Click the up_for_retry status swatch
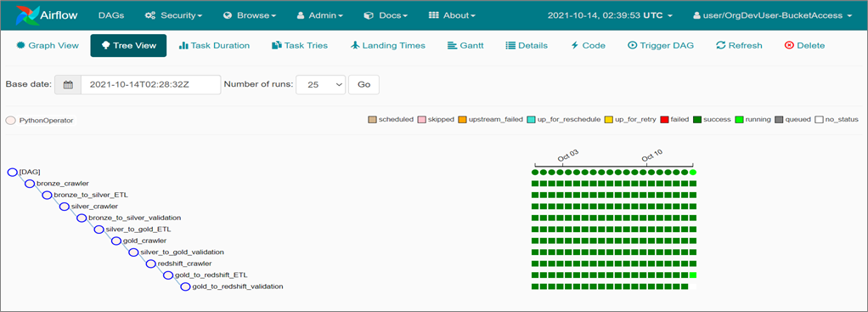 point(610,119)
